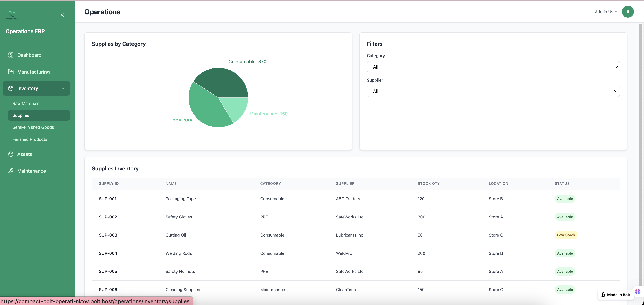This screenshot has width=644, height=305.
Task: Open Raw Materials submenu item
Action: [26, 104]
